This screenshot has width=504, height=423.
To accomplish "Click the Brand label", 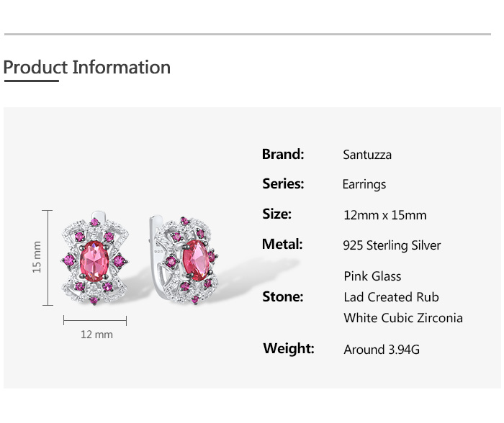I will (283, 154).
